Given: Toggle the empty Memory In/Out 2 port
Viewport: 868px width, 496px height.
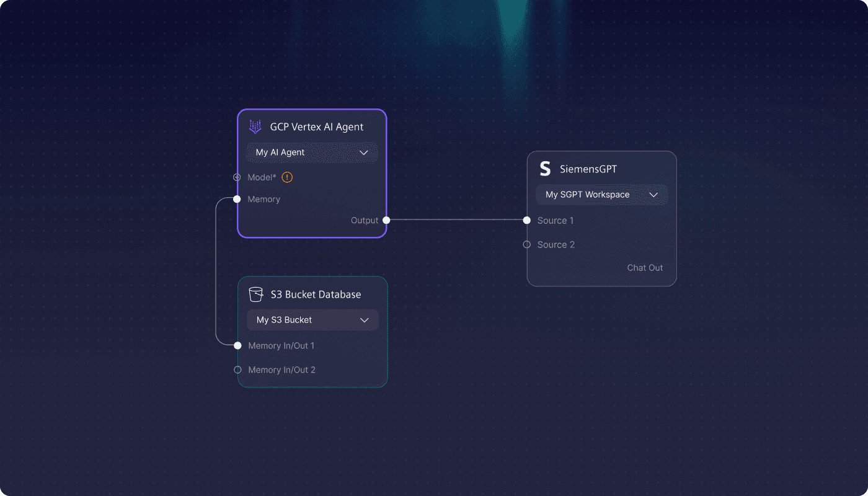Looking at the screenshot, I should tap(237, 370).
